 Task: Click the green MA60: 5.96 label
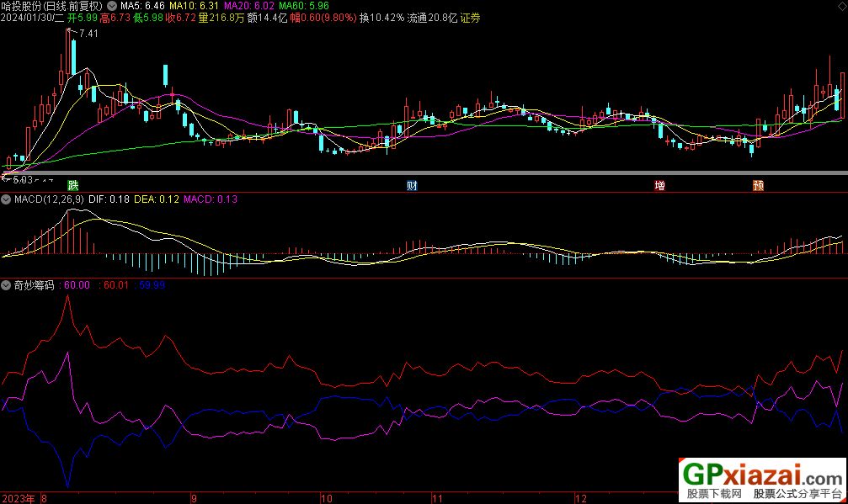(304, 6)
